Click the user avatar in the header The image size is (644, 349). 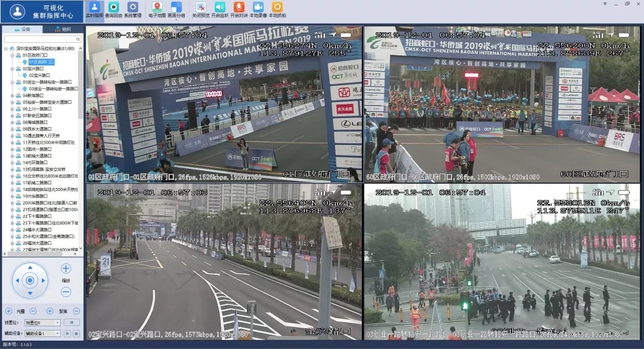click(17, 11)
